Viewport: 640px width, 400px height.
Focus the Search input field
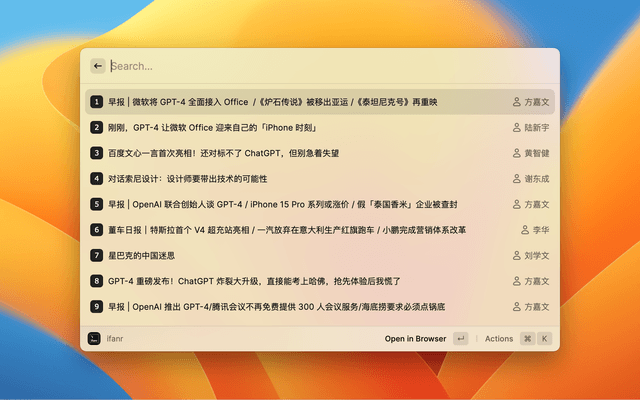point(320,66)
